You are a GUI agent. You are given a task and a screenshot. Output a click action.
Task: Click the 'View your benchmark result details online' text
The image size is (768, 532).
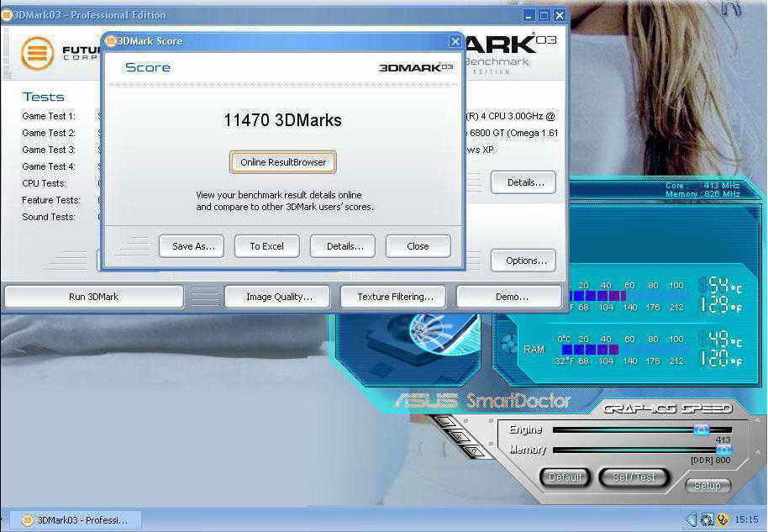pyautogui.click(x=279, y=194)
